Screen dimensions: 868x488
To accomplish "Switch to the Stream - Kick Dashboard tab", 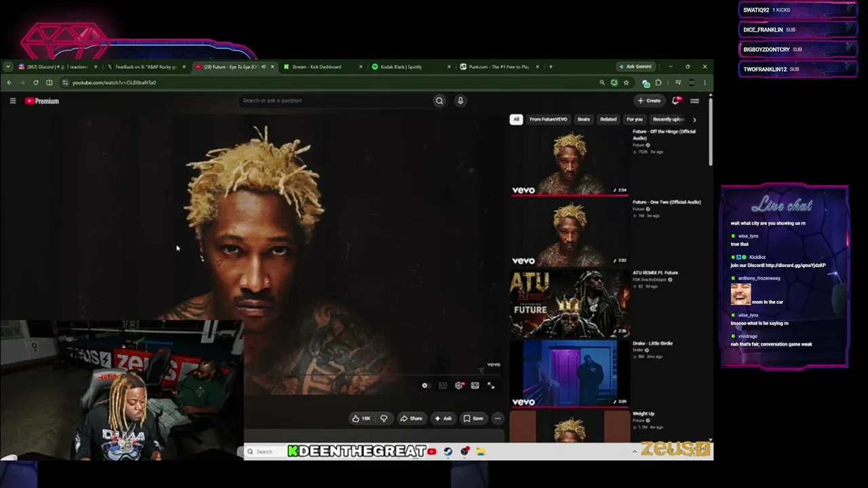I will 317,66.
